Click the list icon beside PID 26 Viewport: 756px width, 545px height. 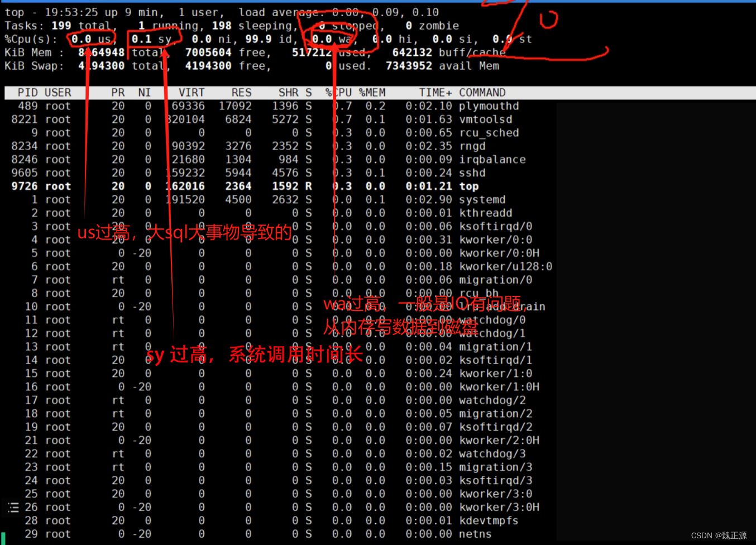click(x=13, y=507)
